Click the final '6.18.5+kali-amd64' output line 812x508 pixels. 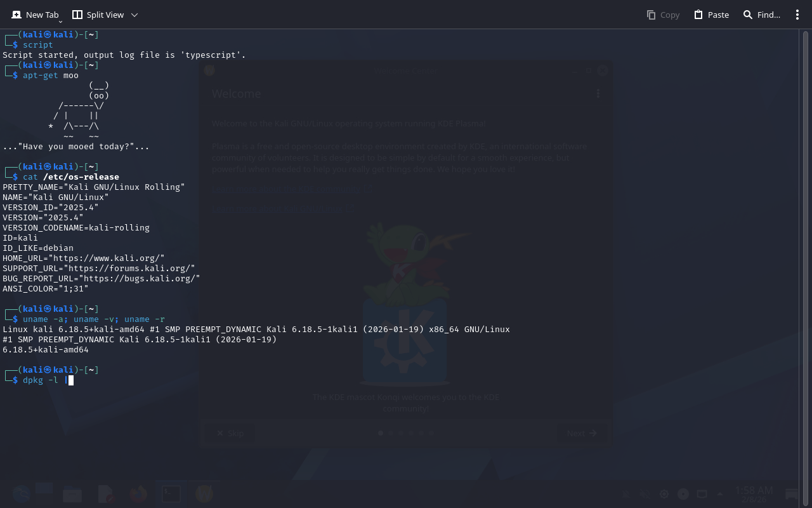(46, 350)
